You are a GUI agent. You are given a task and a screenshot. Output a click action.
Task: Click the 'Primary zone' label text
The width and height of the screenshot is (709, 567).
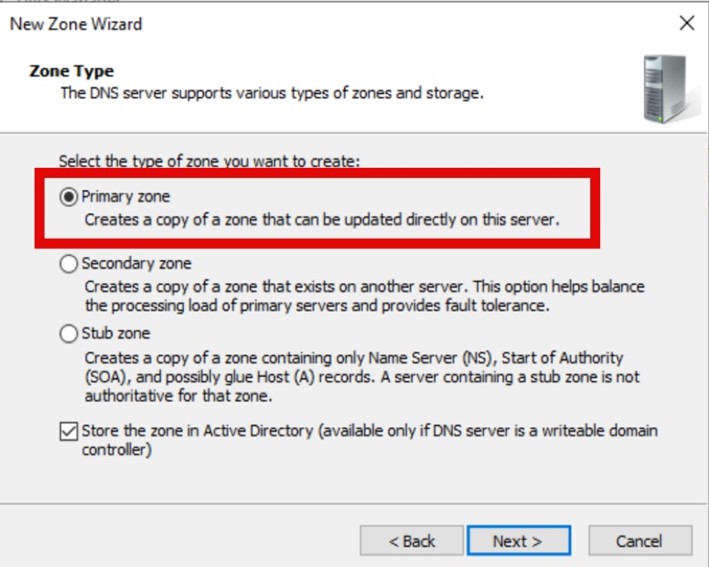tap(126, 196)
